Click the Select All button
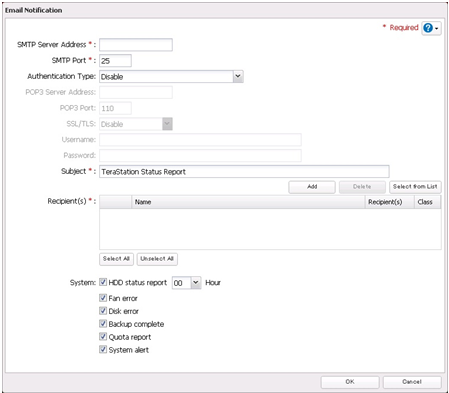449x393 pixels. (116, 259)
